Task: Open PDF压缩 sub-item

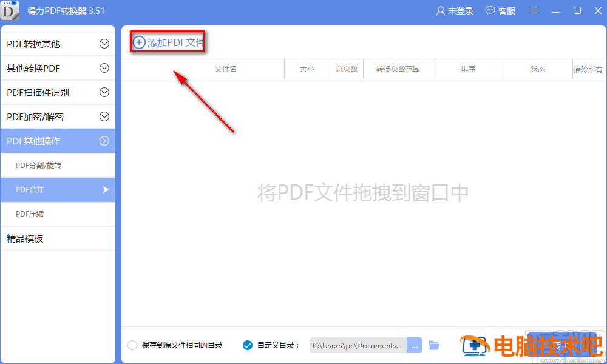Action: [58, 214]
